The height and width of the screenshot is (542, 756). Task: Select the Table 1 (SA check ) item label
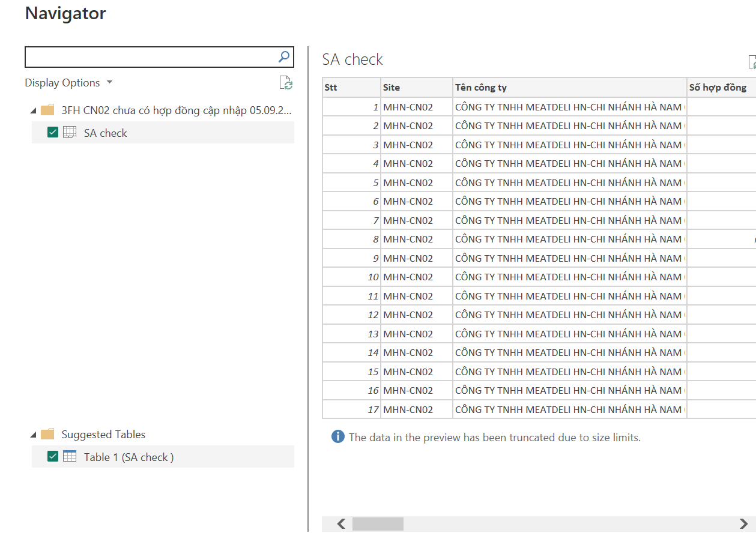(129, 457)
